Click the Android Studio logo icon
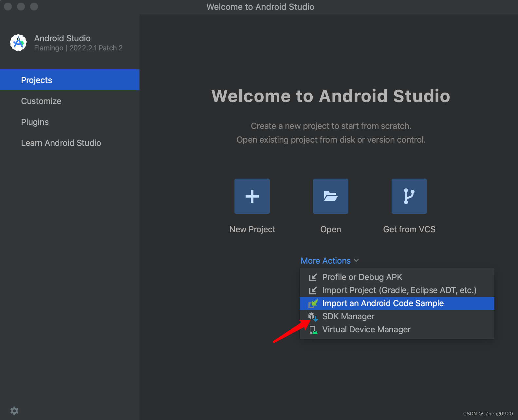Screen dimensions: 518x420 point(18,43)
